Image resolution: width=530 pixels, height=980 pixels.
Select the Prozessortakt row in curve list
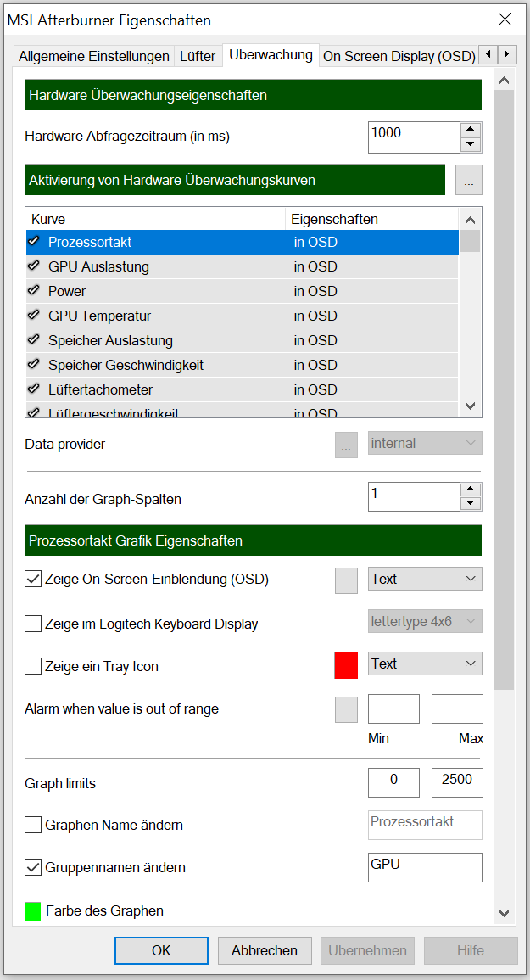pos(243,242)
